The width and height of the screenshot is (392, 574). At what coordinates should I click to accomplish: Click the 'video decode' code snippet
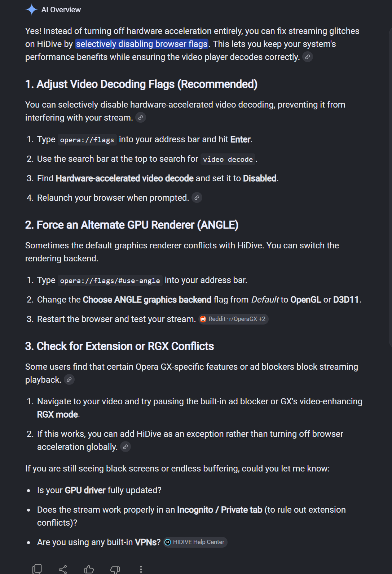click(228, 159)
